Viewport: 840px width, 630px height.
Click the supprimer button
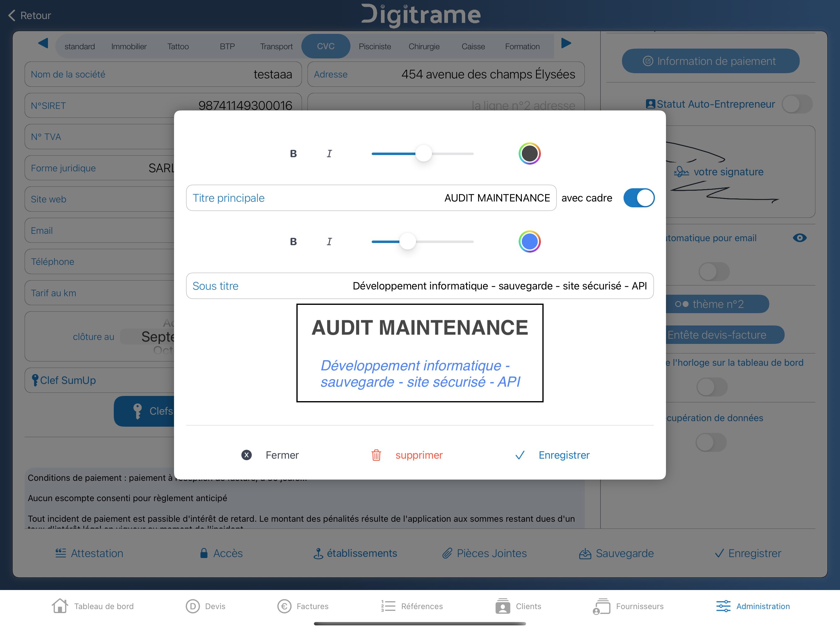pos(419,455)
